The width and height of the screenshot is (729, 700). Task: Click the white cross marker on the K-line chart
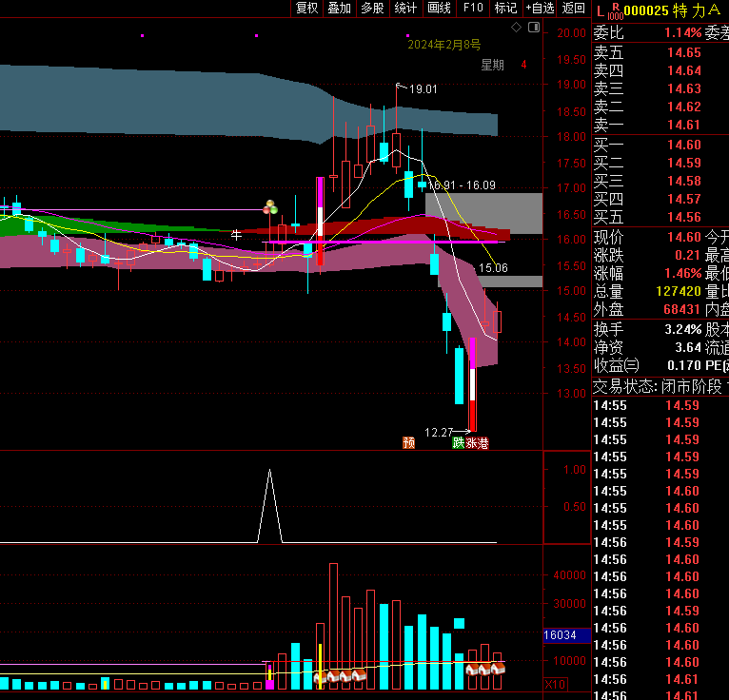[x=236, y=235]
